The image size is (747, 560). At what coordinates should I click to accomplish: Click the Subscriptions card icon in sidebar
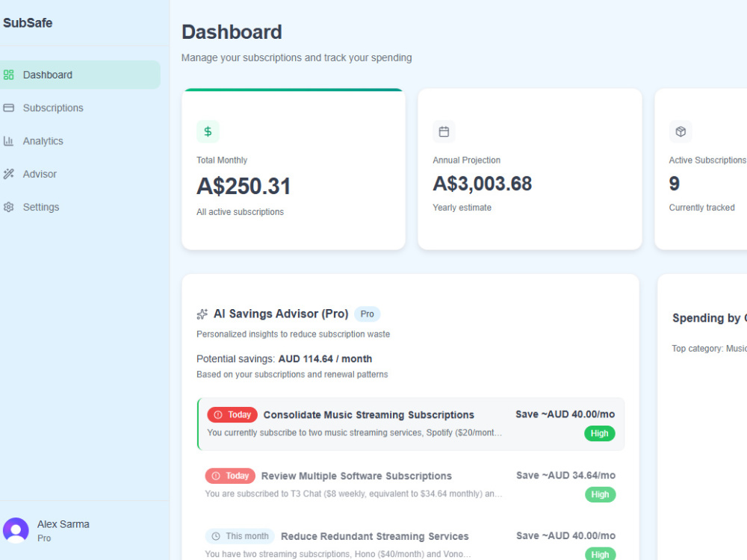click(8, 108)
